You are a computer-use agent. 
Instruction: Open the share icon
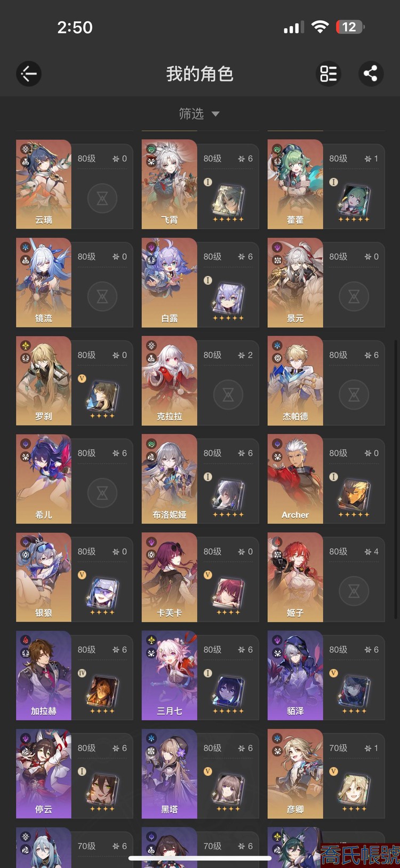[x=371, y=74]
